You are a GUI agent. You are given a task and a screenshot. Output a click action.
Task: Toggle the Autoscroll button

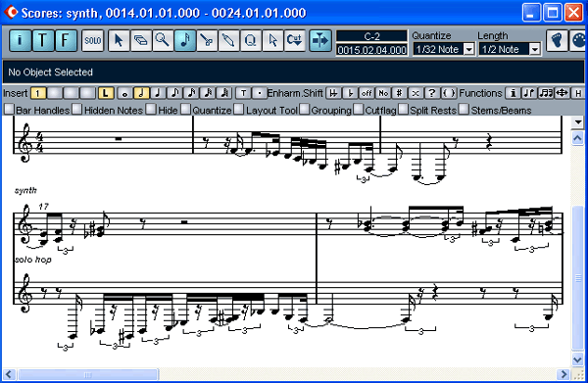[x=320, y=40]
